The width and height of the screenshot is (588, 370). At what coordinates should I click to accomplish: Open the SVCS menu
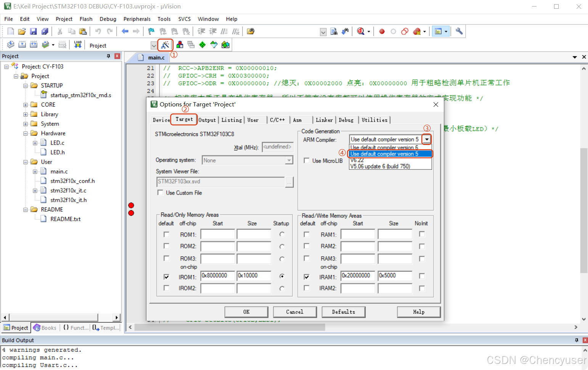[184, 19]
